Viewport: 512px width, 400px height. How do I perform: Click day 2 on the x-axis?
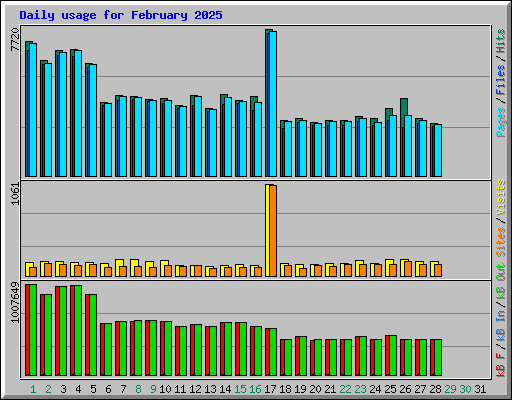(x=48, y=389)
